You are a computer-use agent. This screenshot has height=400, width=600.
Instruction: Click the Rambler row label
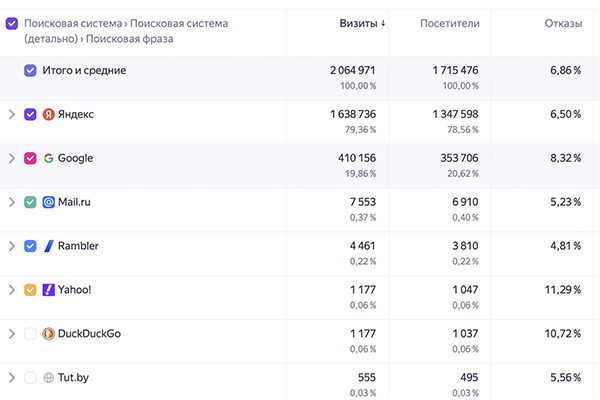click(x=78, y=246)
